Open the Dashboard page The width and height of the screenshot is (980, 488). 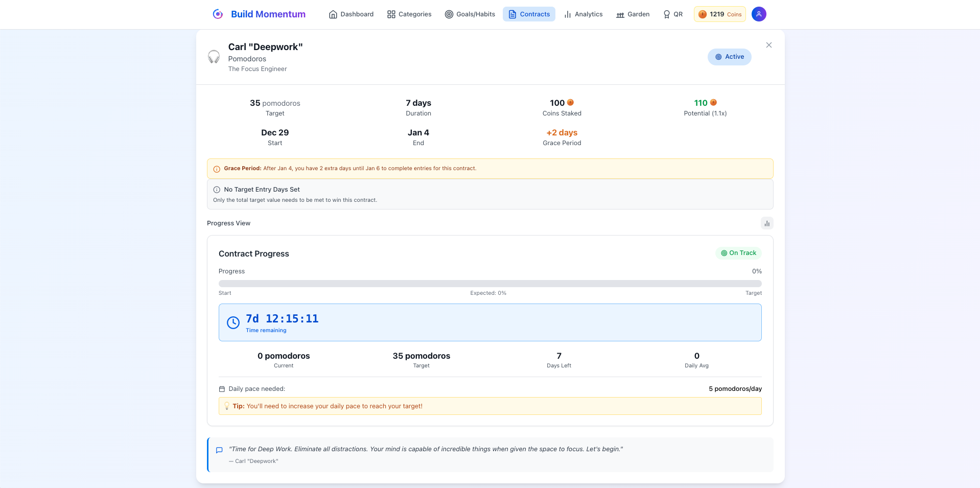point(351,14)
